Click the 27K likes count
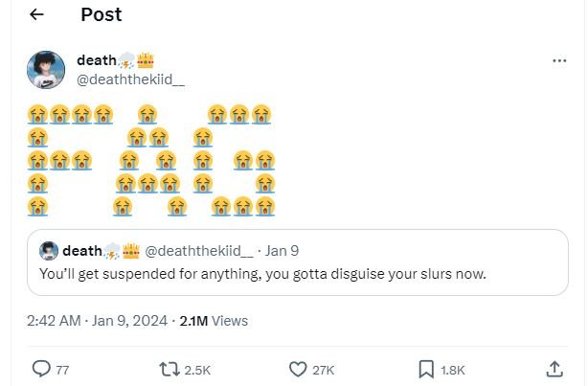 point(324,370)
